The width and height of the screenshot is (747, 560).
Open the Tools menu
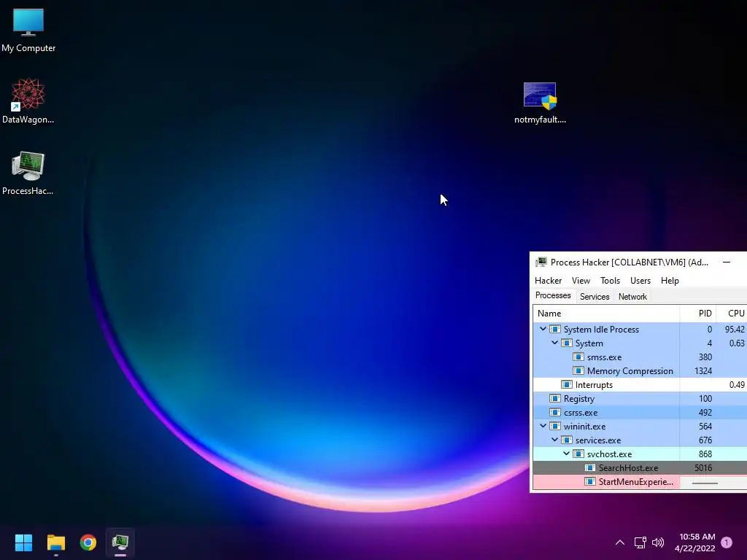610,281
